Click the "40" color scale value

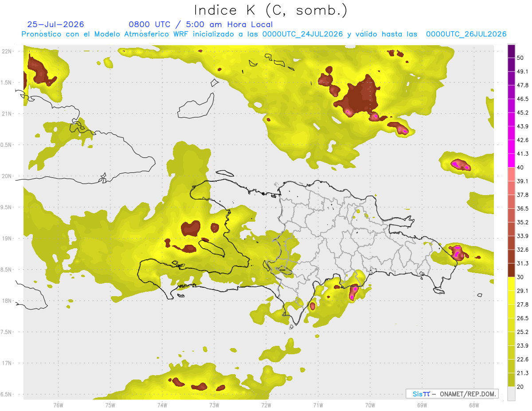pyautogui.click(x=520, y=168)
